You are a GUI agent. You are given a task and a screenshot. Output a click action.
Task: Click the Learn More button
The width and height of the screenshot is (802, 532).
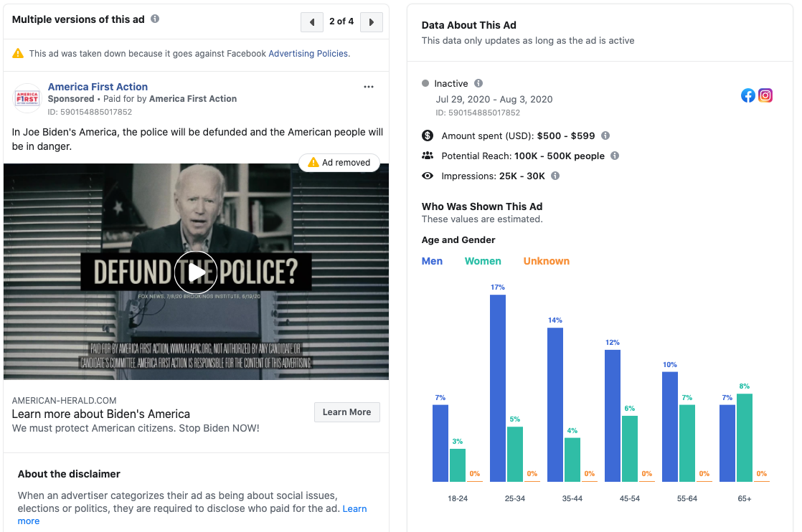coord(346,412)
